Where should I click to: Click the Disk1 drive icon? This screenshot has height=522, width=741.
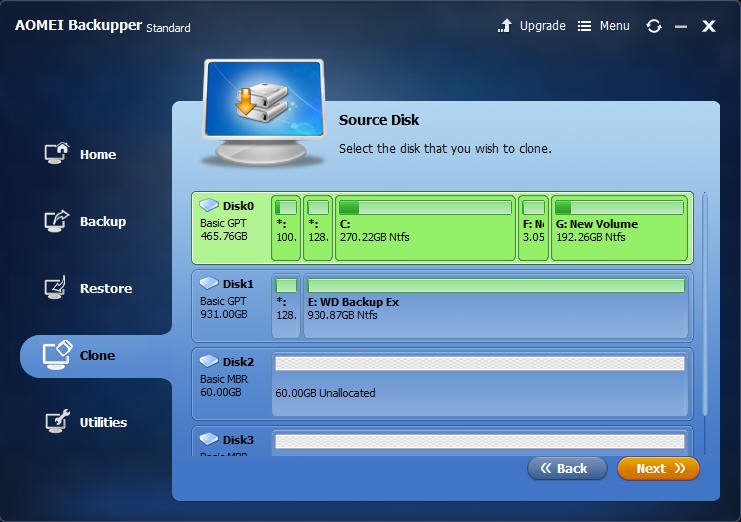[209, 283]
